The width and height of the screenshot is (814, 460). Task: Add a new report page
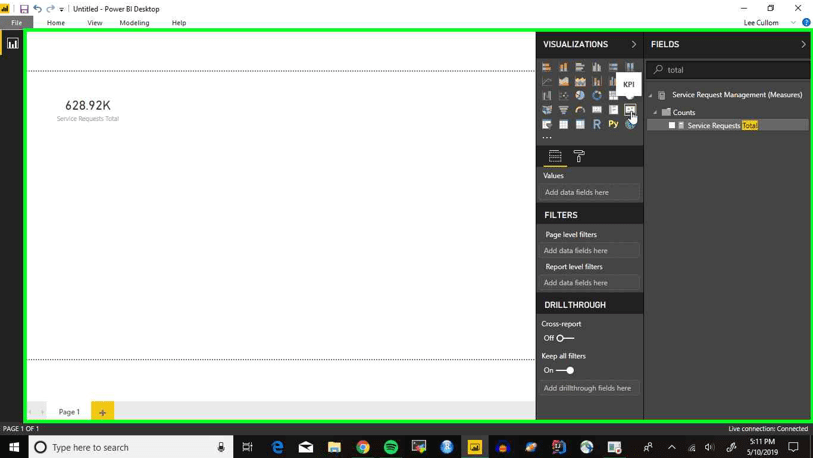pos(102,412)
